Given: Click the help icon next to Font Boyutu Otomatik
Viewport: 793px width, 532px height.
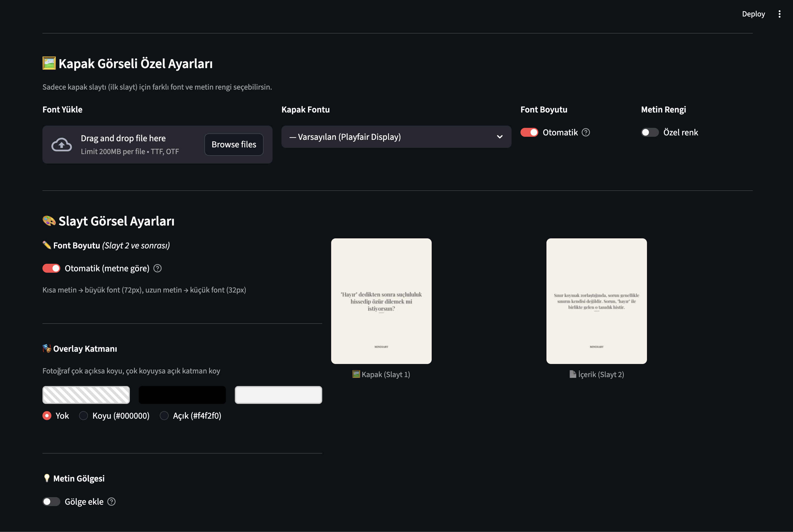Looking at the screenshot, I should [586, 132].
